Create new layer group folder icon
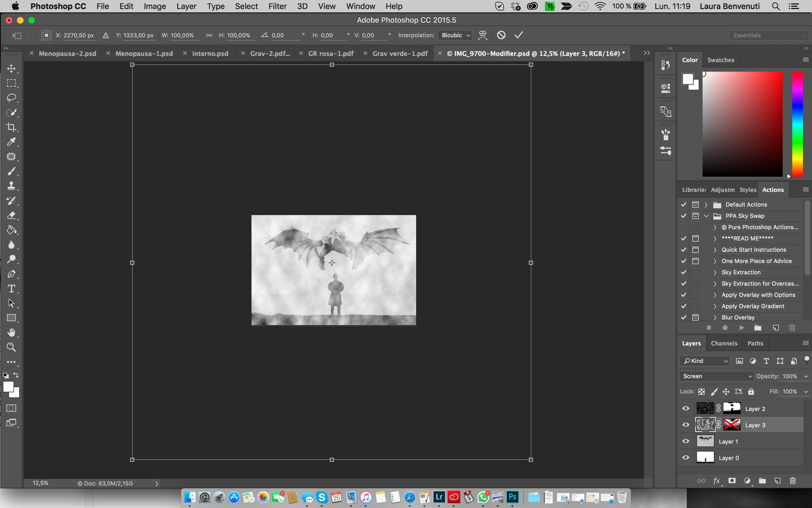The height and width of the screenshot is (508, 812). 762,481
